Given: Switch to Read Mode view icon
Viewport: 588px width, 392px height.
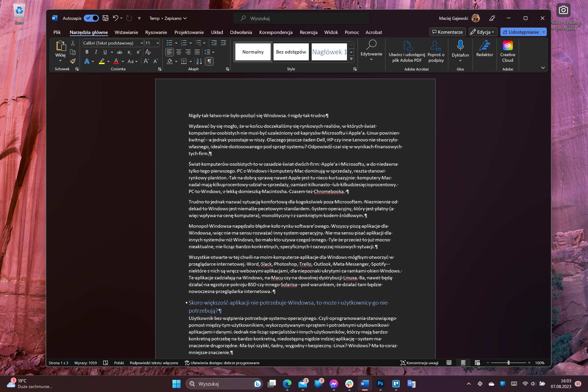Looking at the screenshot, I should pyautogui.click(x=449, y=363).
